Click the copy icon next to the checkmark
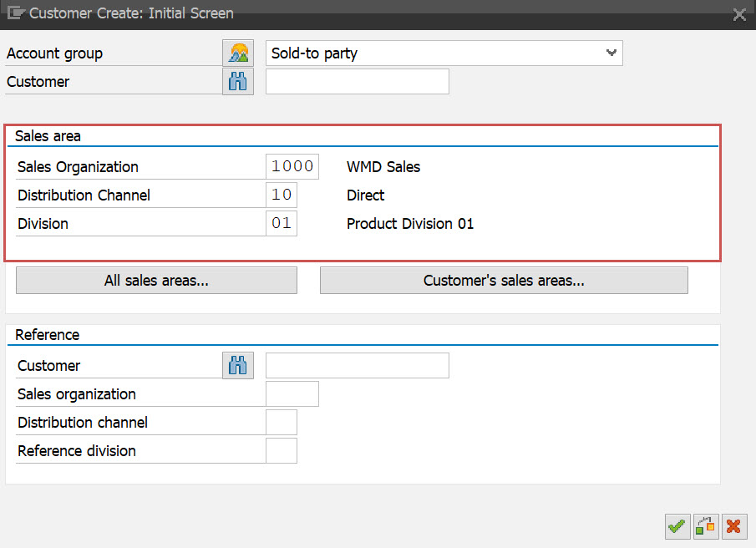The height and width of the screenshot is (548, 756). click(x=705, y=526)
